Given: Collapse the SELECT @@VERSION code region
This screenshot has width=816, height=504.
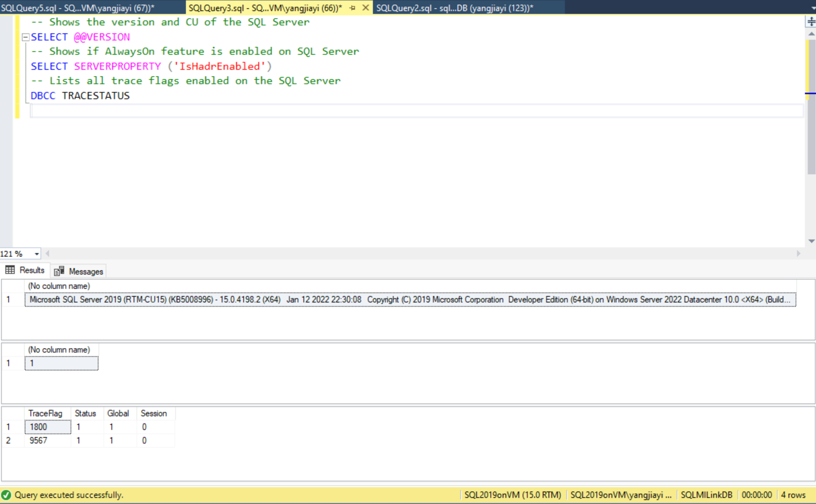Looking at the screenshot, I should [x=25, y=37].
